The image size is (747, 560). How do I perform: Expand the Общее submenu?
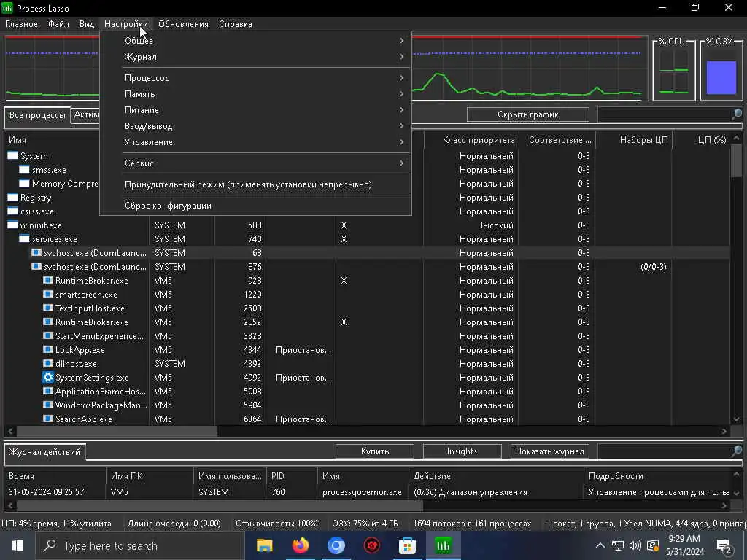coord(255,41)
